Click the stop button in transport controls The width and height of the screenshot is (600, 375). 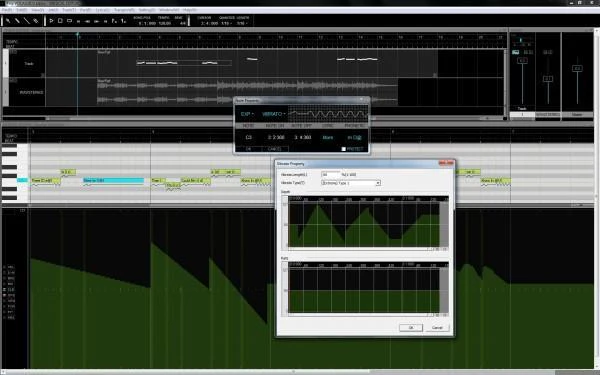click(60, 21)
